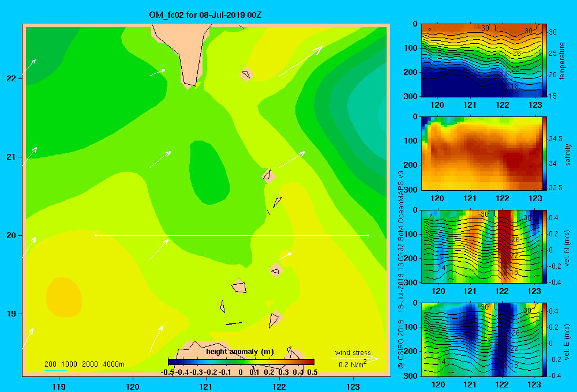This screenshot has height=392, width=577.
Task: Click the plot title 'OM_fc02 for 08-Jul-2019 00Z'
Action: pyautogui.click(x=205, y=15)
